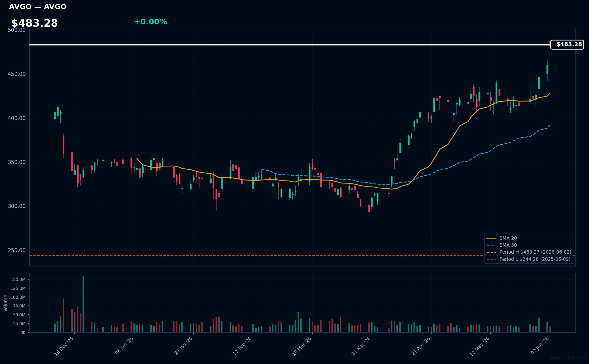589x364 pixels.
Task: Click the $483.28 price tag on the current-price line
Action: click(567, 44)
